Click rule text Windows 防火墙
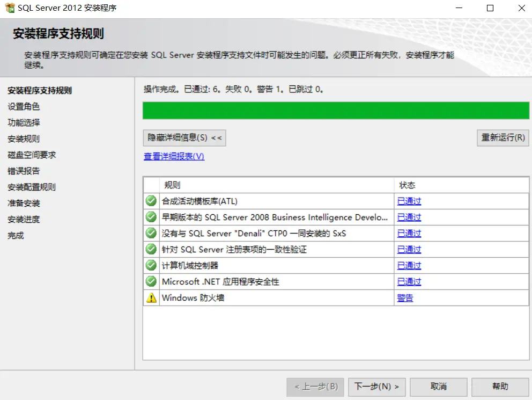Viewport: 532px width, 400px height. coord(193,298)
